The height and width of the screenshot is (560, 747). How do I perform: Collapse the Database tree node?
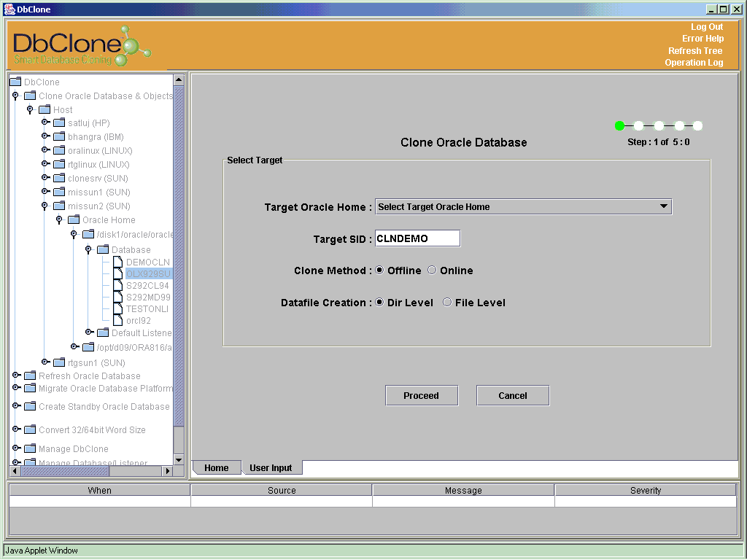click(88, 249)
